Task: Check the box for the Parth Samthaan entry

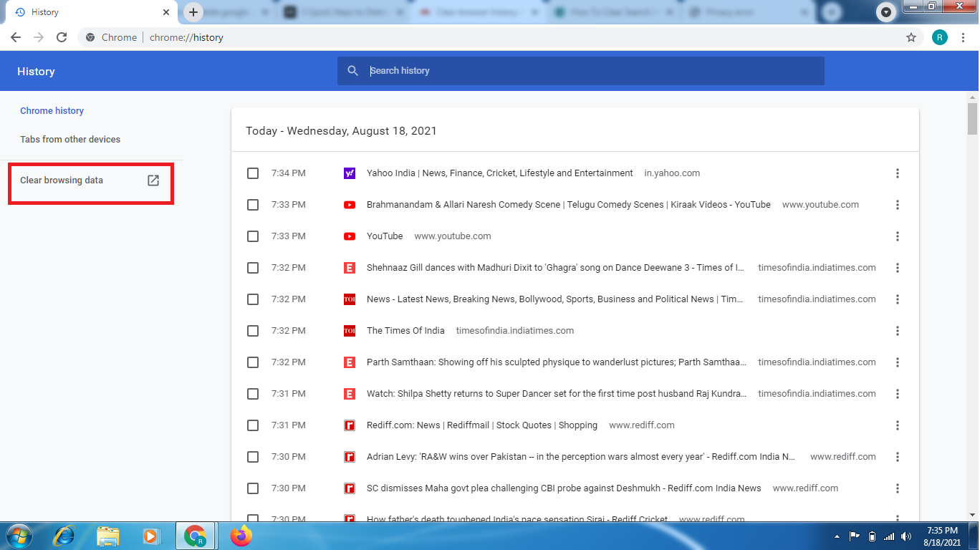Action: click(253, 362)
